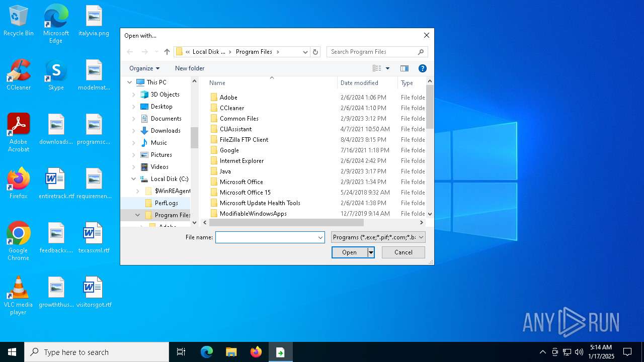Cancel the Open with dialog
Viewport: 644px width, 362px height.
point(404,252)
